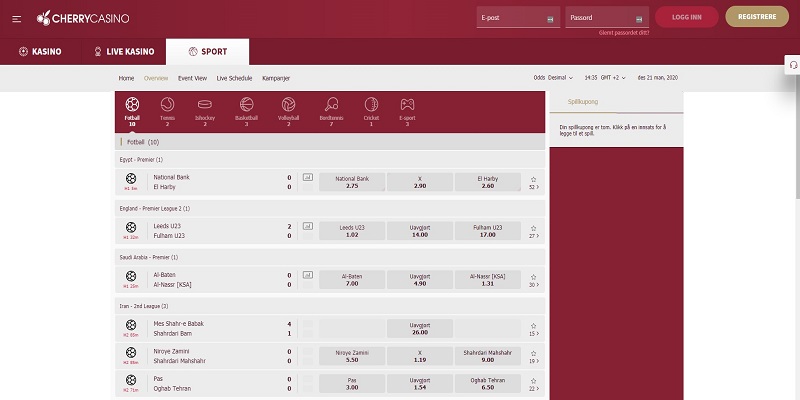Favorite the Niroye Zamini match
The height and width of the screenshot is (400, 800).
[x=534, y=354]
